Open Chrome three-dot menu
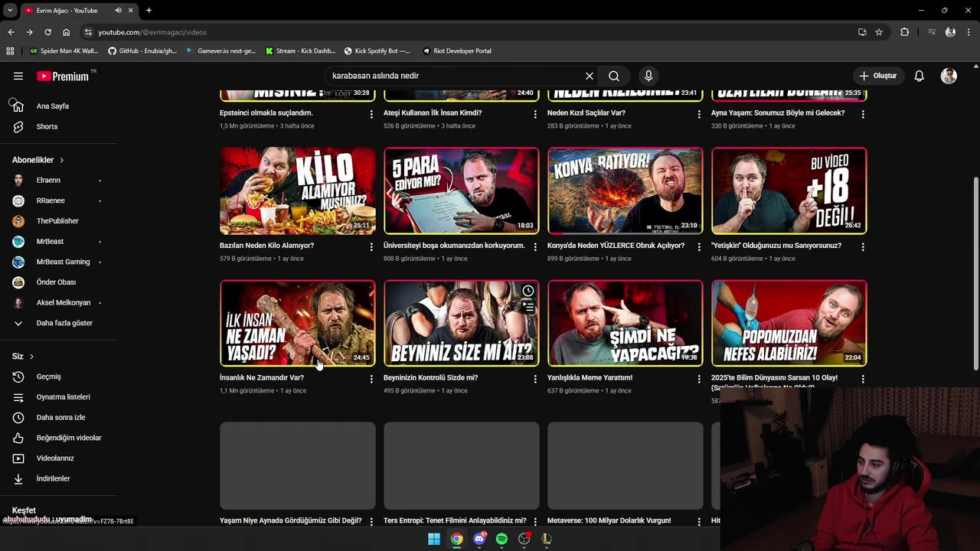Screen dimensions: 980x551 point(969,32)
